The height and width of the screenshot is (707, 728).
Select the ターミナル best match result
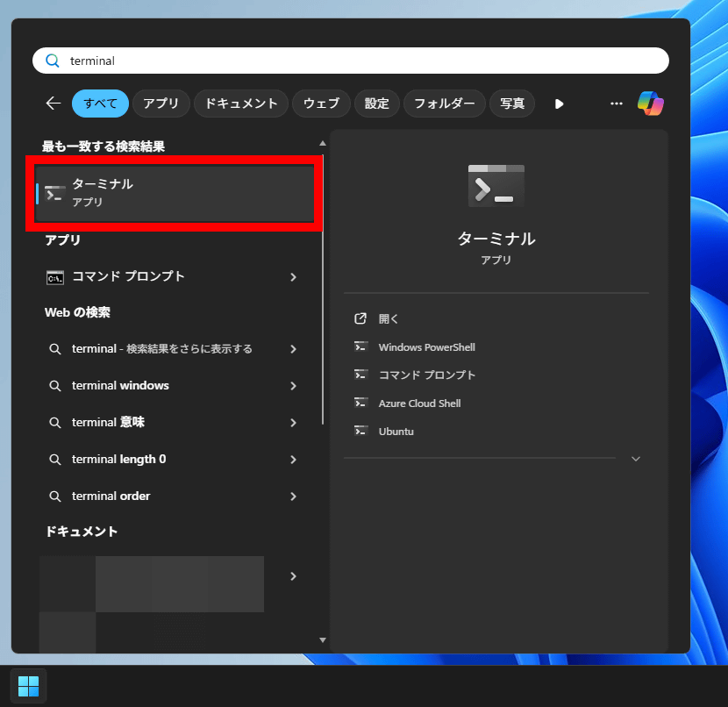175,193
